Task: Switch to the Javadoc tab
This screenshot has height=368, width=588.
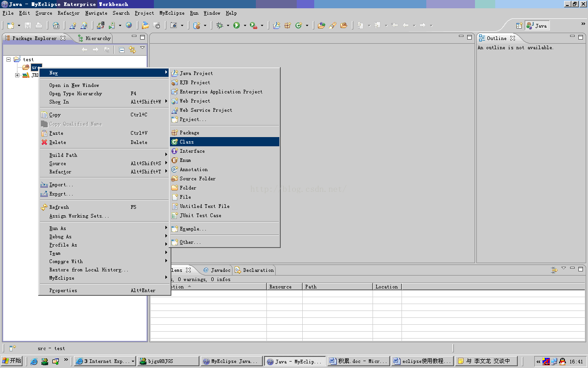Action: coord(217,270)
